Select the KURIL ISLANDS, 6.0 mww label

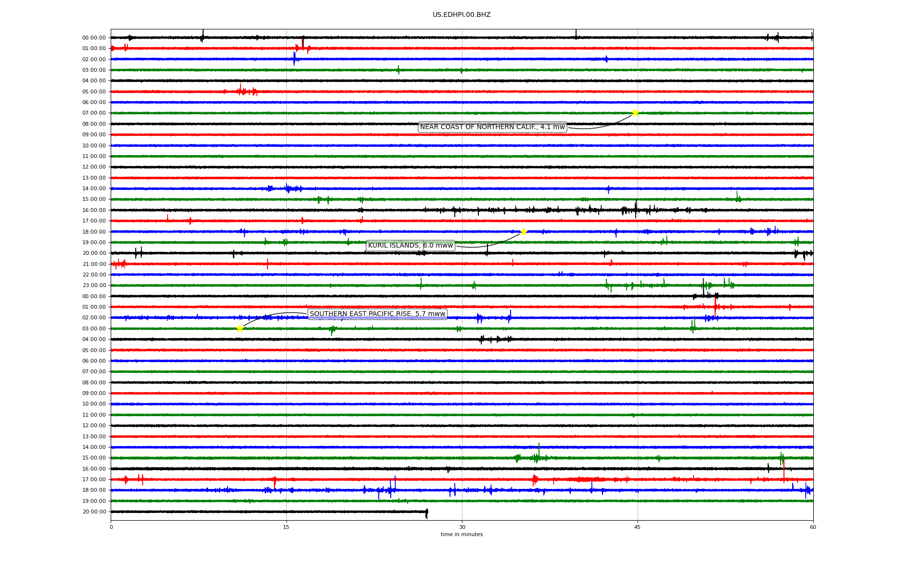[x=411, y=246]
